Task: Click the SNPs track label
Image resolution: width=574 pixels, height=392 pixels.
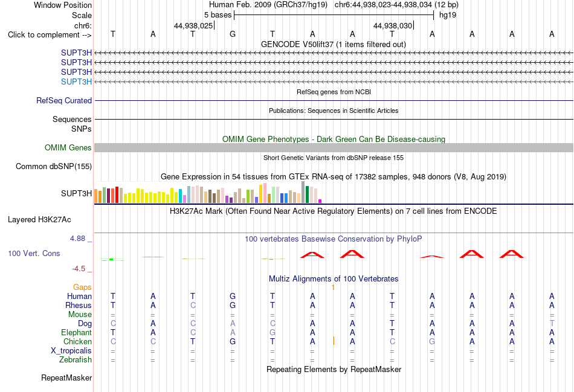Action: click(82, 129)
